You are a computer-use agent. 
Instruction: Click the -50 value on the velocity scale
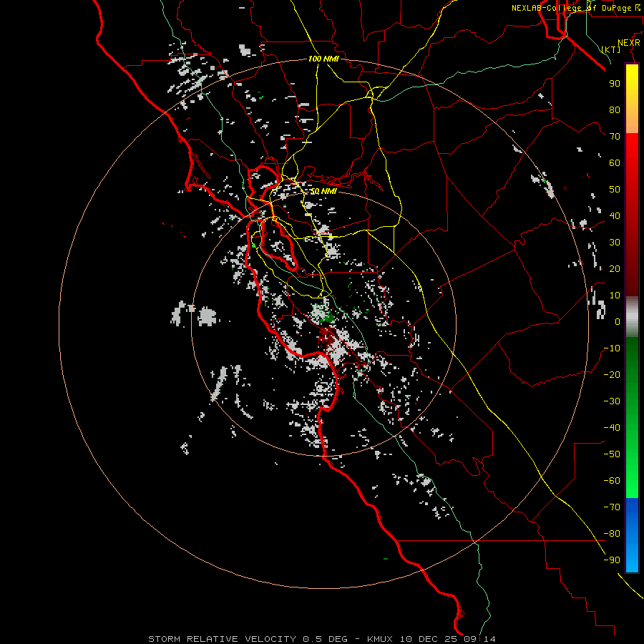612,454
